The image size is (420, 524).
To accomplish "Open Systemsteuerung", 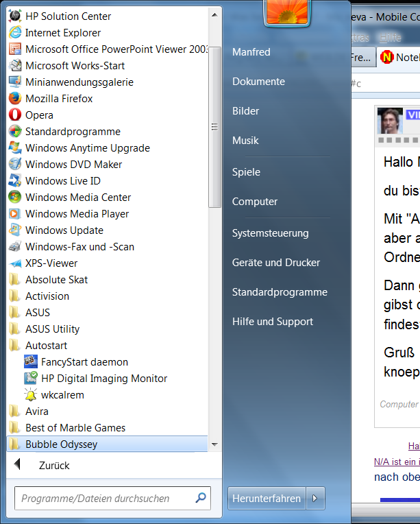I will click(x=271, y=233).
